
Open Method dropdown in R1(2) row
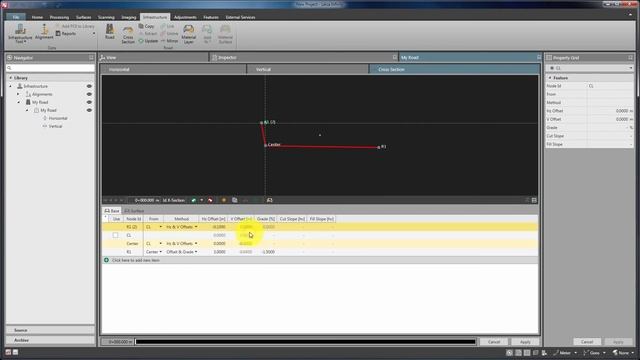(x=196, y=227)
